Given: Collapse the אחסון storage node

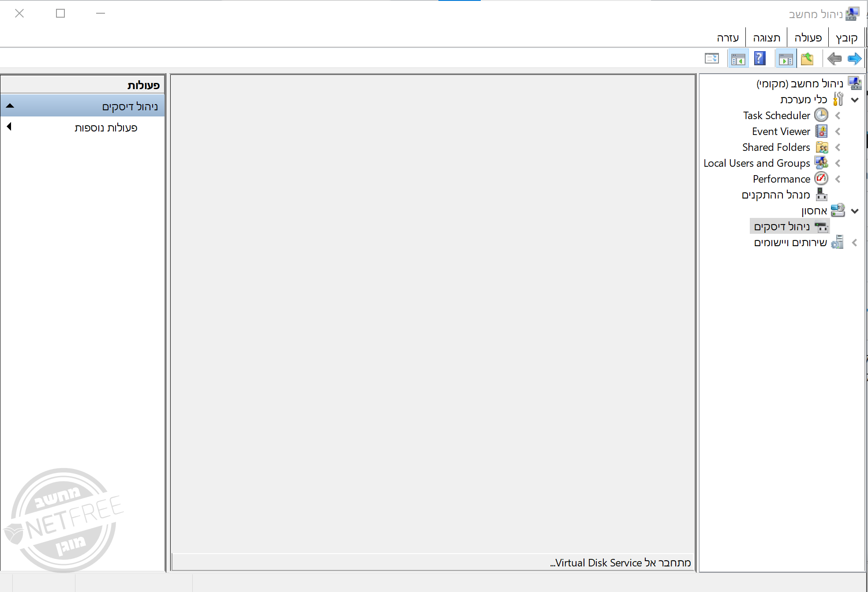Looking at the screenshot, I should pos(854,211).
